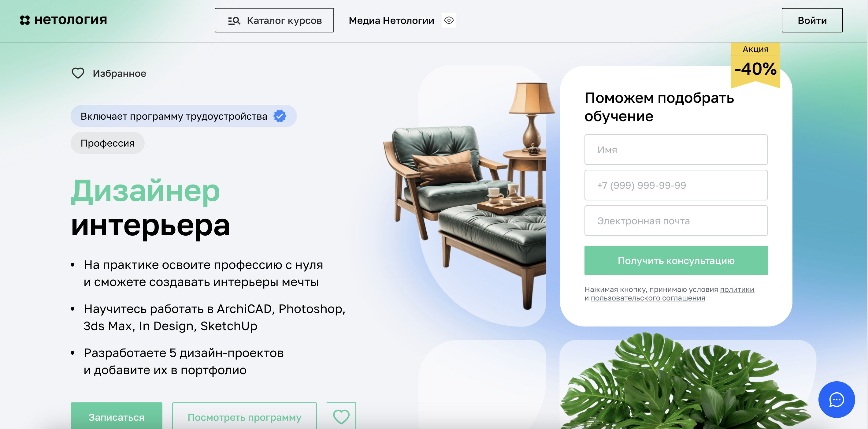The height and width of the screenshot is (429, 868).
Task: Click the blue verified checkmark badge
Action: pos(280,116)
